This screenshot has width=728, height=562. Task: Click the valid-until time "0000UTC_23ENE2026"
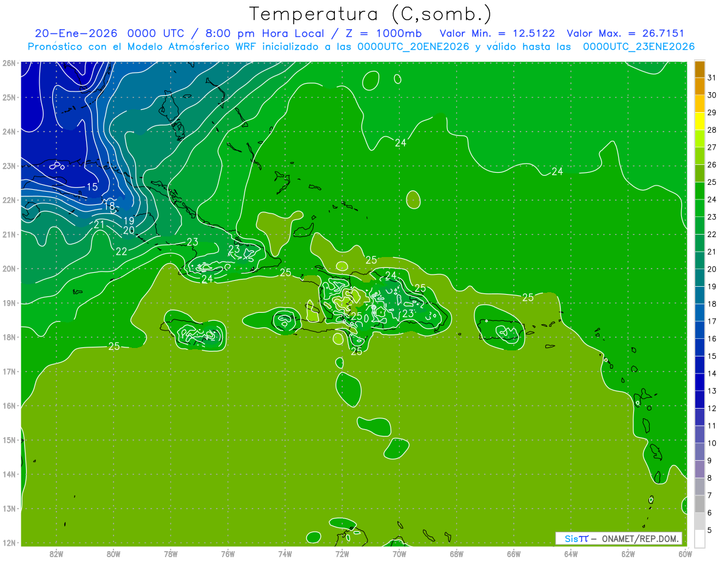pyautogui.click(x=639, y=47)
